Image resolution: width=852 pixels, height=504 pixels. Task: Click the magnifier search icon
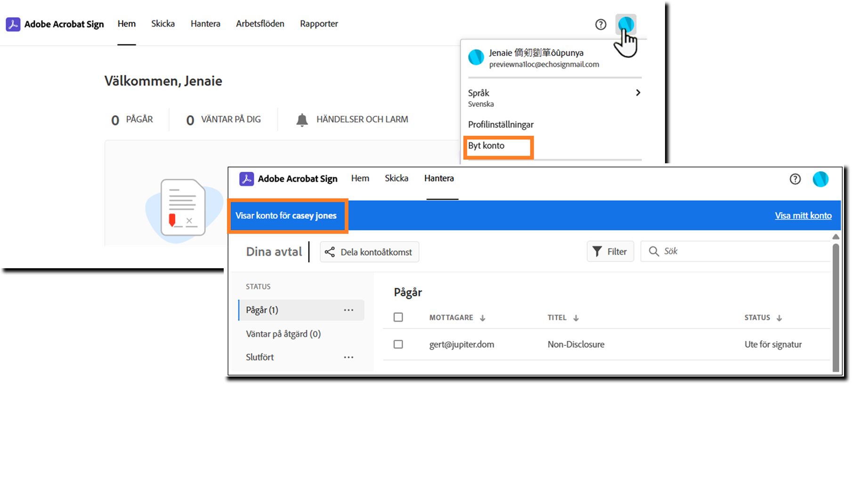[x=654, y=251]
